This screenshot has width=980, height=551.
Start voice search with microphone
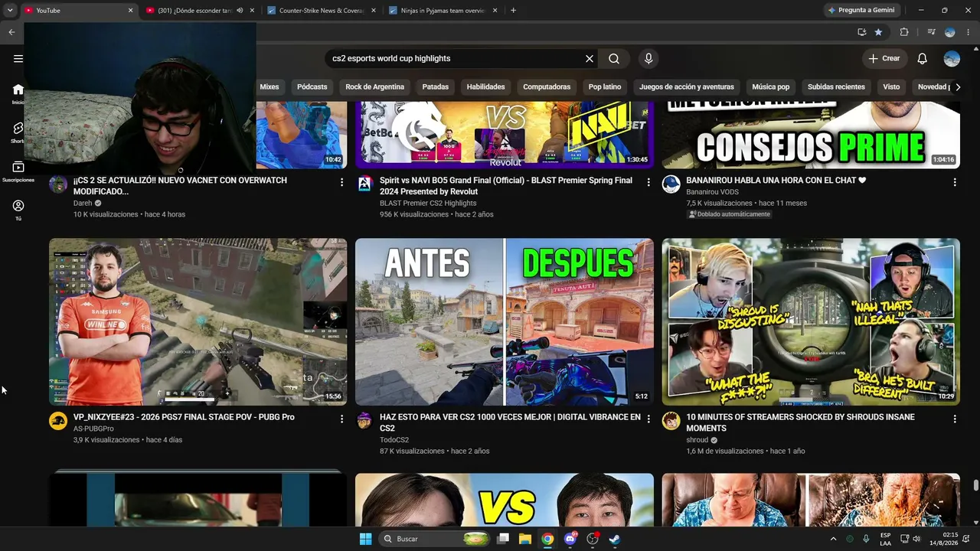click(x=648, y=59)
